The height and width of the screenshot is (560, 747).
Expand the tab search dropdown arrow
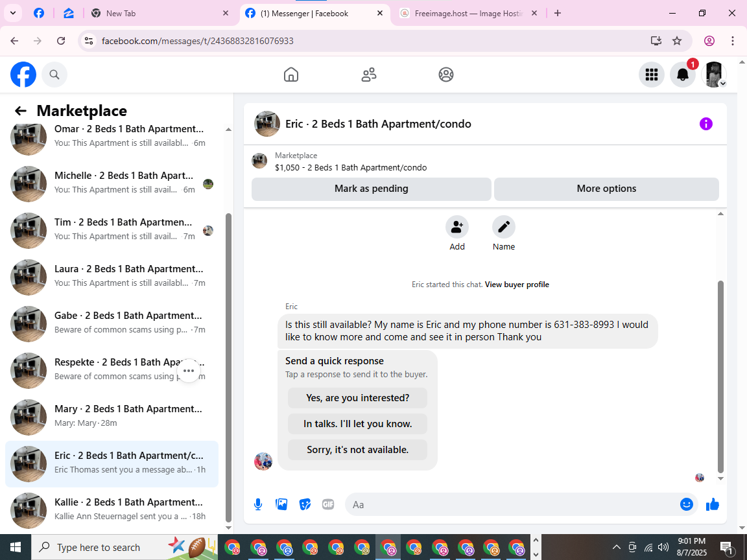[13, 14]
